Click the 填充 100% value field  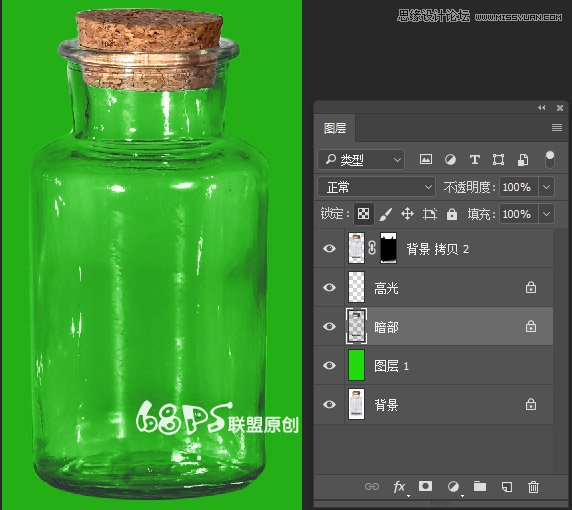point(518,214)
